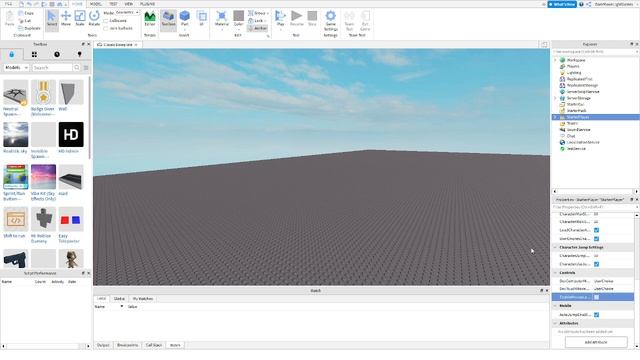This screenshot has height=360, width=640.
Task: Click the Duplicate button
Action: tap(29, 28)
